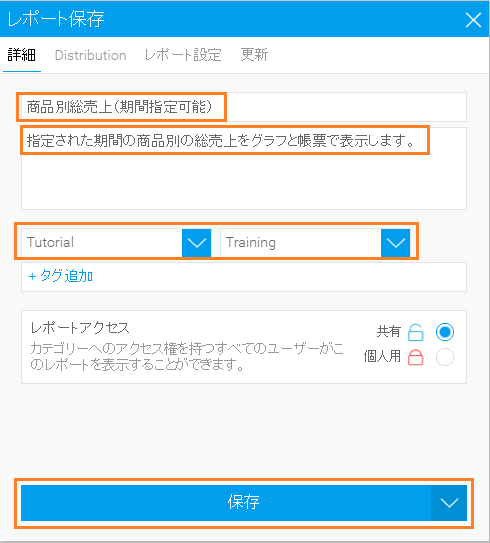
Task: Open the 更新 tab
Action: click(254, 55)
